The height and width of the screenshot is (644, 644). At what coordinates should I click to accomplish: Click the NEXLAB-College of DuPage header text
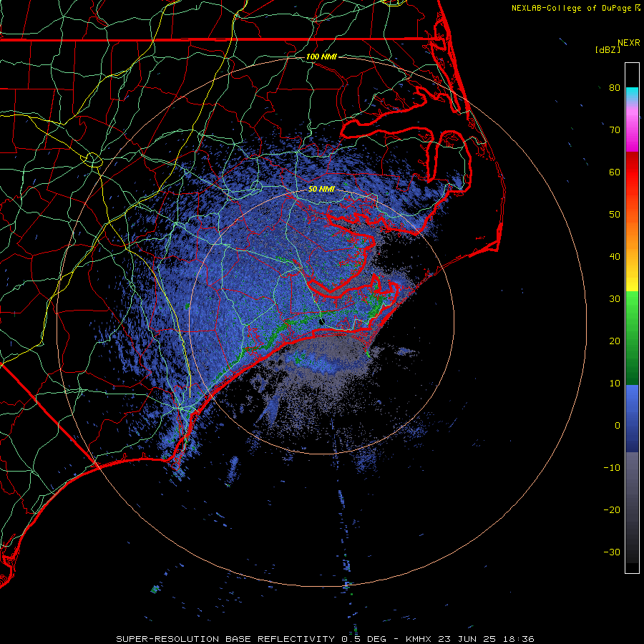(x=571, y=8)
